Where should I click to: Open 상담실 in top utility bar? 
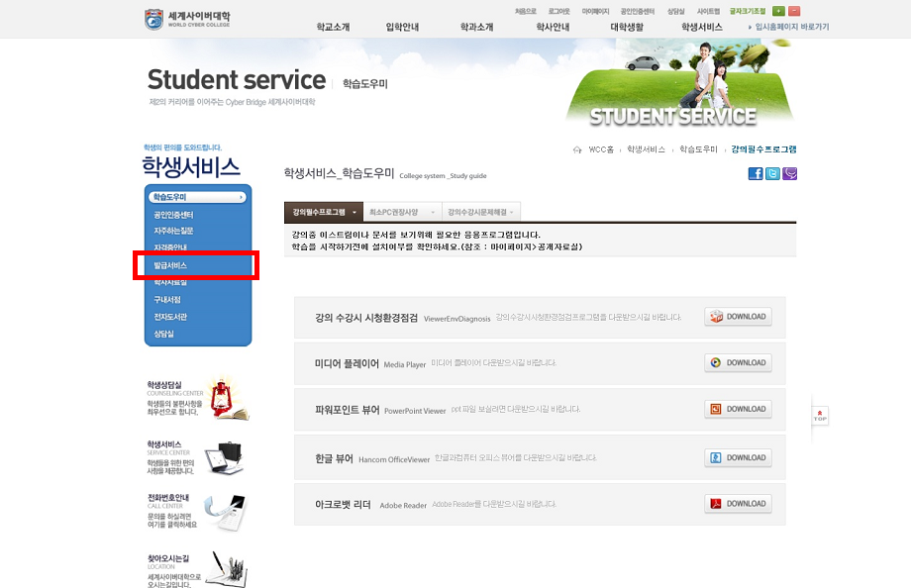(675, 11)
